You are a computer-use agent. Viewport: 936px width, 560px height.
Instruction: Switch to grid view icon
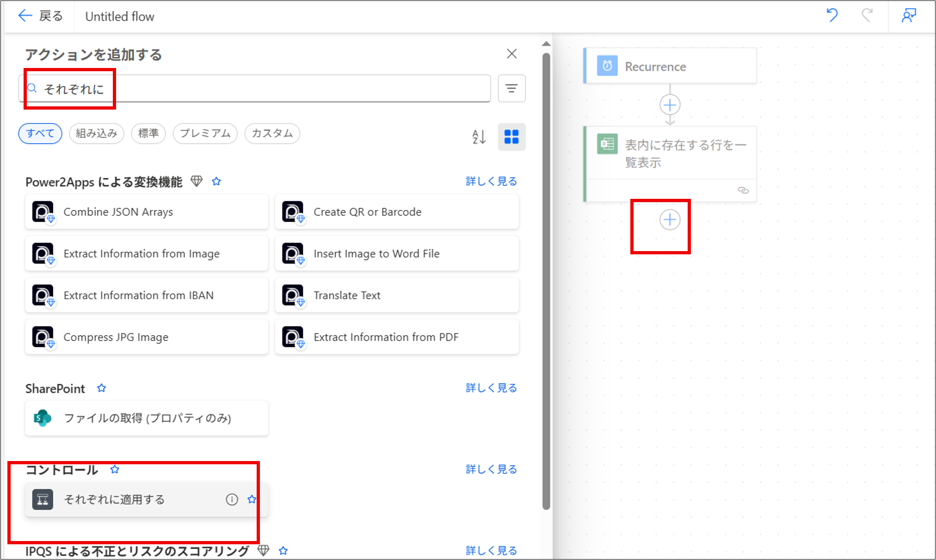click(511, 136)
